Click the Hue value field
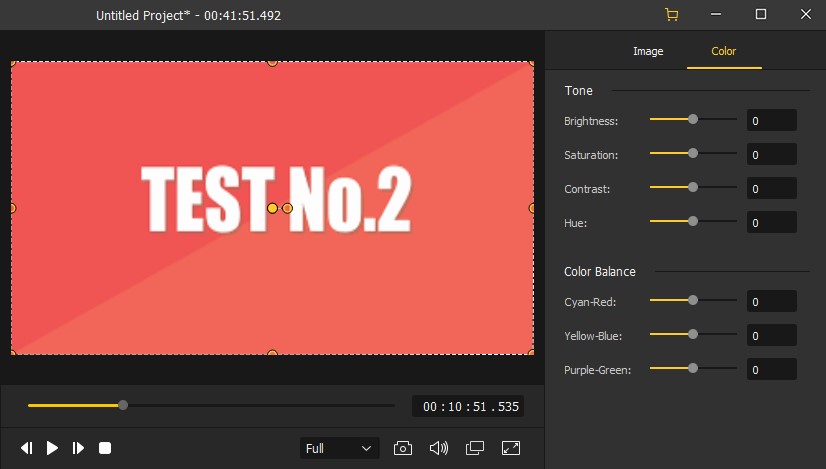Viewport: 826px width, 469px height. [771, 222]
